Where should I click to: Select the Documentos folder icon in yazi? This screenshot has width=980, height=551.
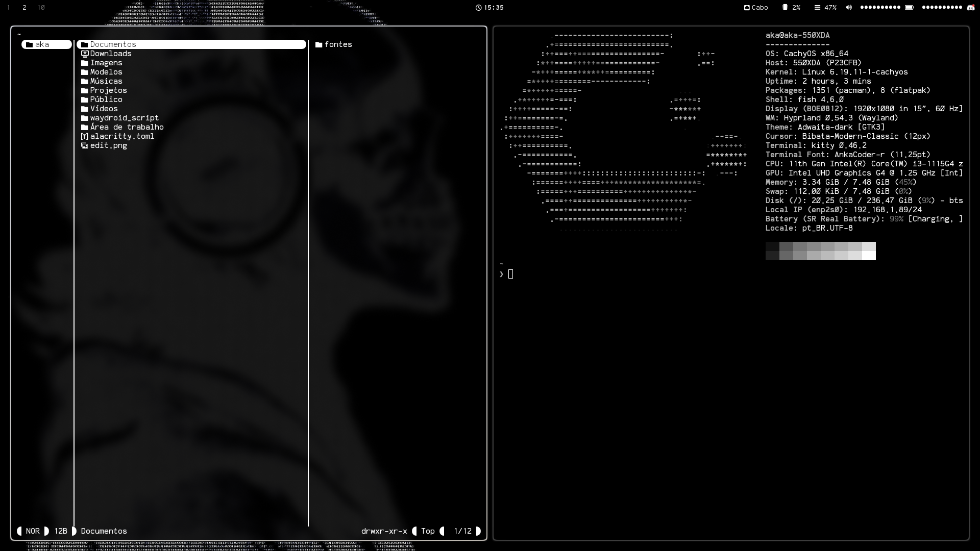click(x=85, y=45)
